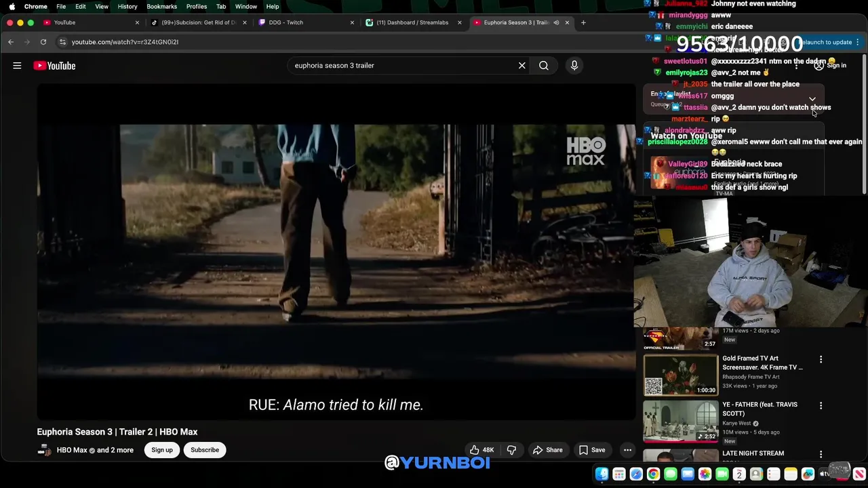
Task: Go back with Chrome's back arrow
Action: 11,42
